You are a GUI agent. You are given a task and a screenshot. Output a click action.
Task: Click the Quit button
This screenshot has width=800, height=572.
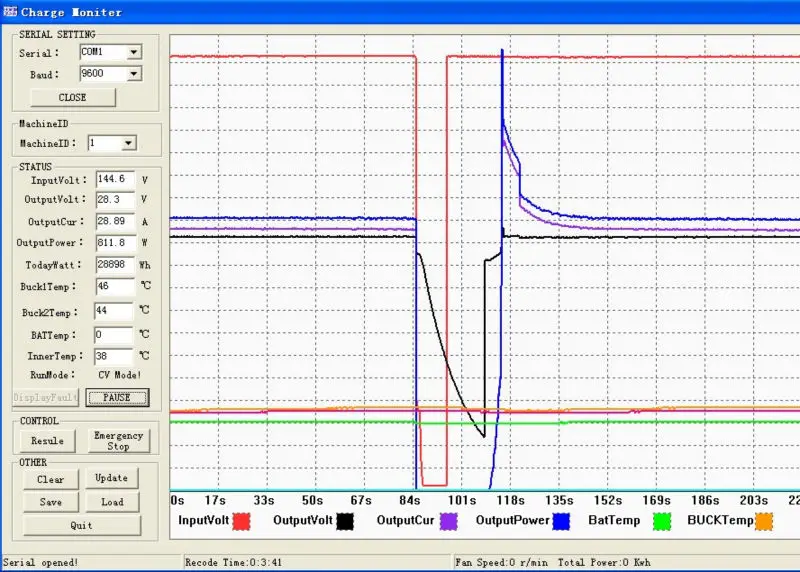pyautogui.click(x=82, y=526)
